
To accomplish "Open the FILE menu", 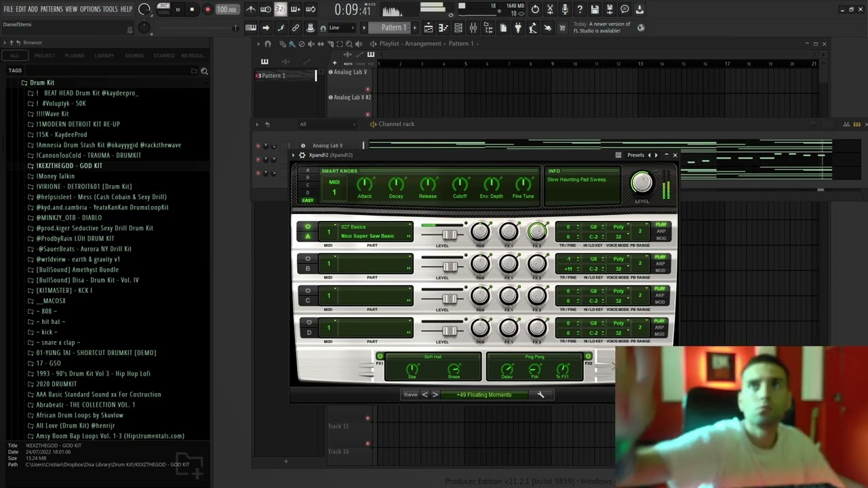I will tap(8, 9).
